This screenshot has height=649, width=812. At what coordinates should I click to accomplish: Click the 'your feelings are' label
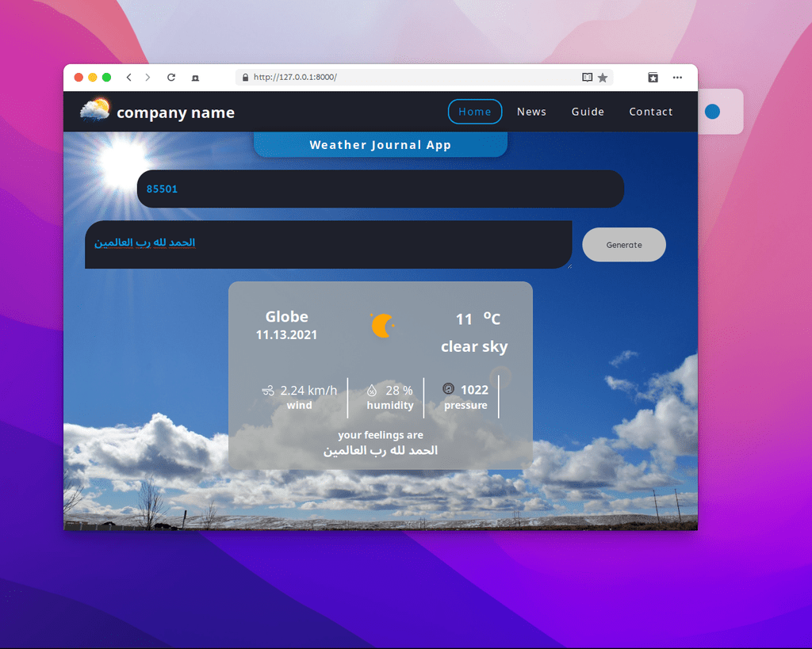click(x=381, y=435)
